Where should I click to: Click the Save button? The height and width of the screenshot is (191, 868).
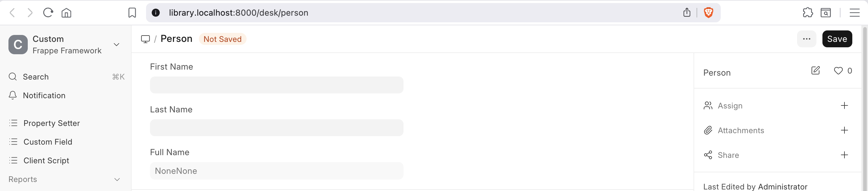click(837, 39)
